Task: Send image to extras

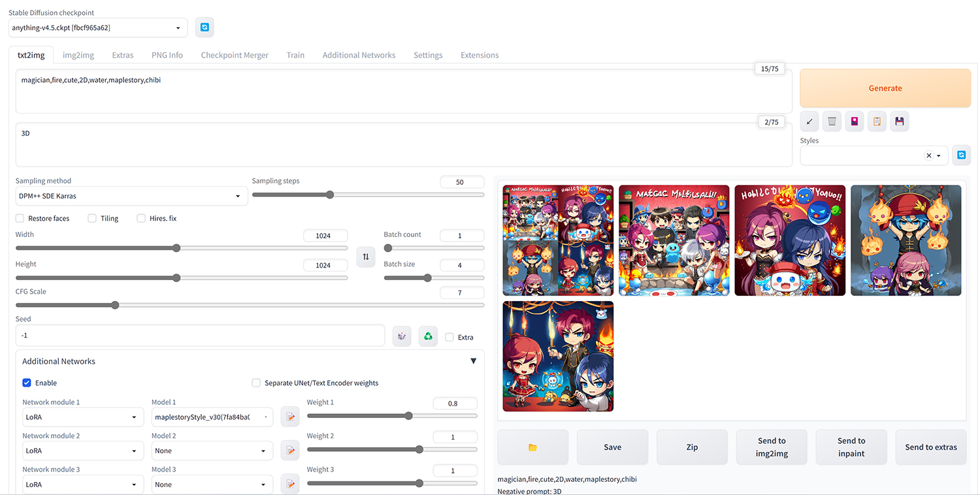Action: [x=931, y=447]
